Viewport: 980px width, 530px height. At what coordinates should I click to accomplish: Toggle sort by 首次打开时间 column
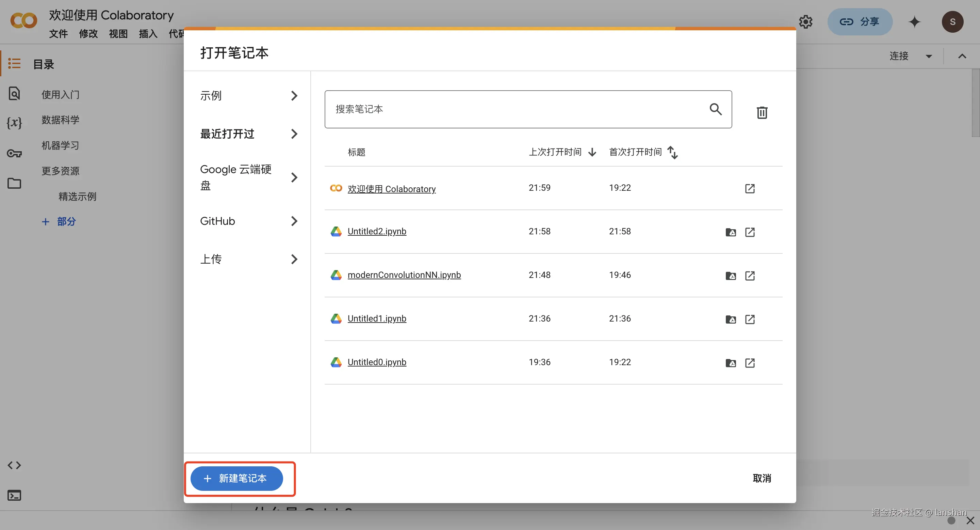pos(643,152)
